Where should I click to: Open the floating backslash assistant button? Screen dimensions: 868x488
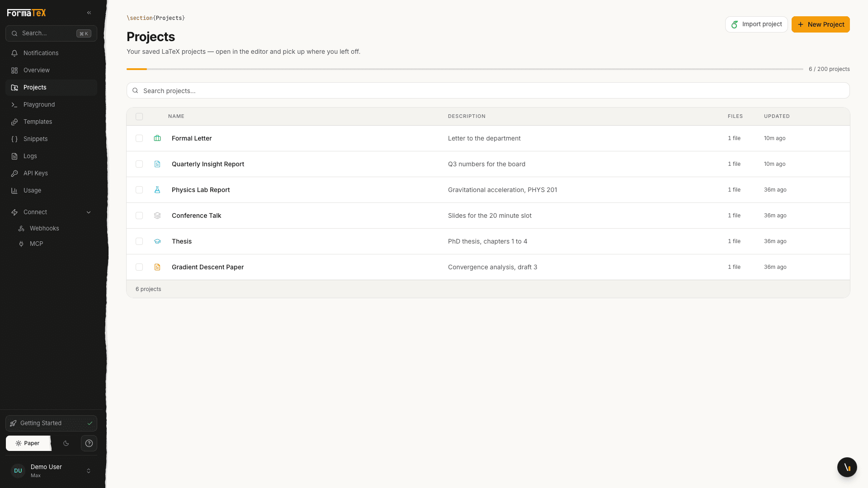coord(847,467)
